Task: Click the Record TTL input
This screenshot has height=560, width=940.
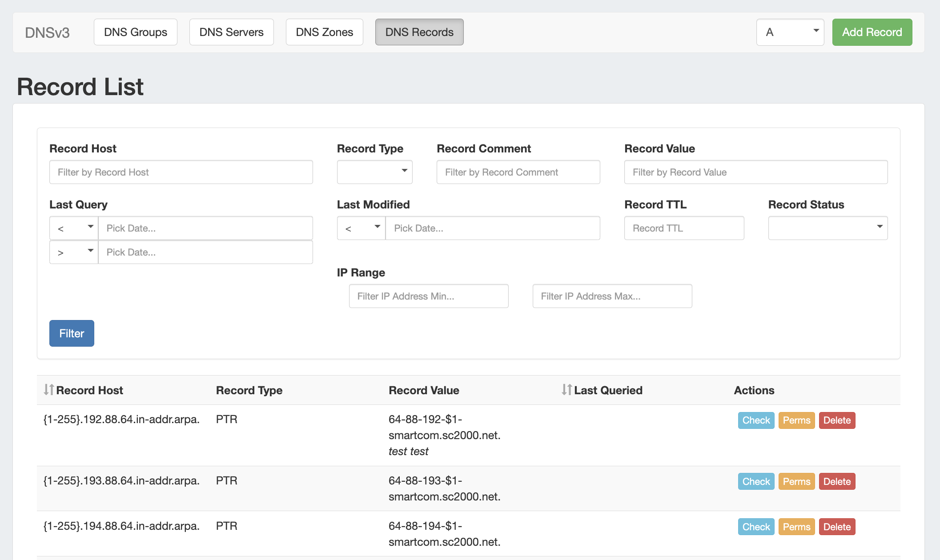Action: pyautogui.click(x=684, y=228)
